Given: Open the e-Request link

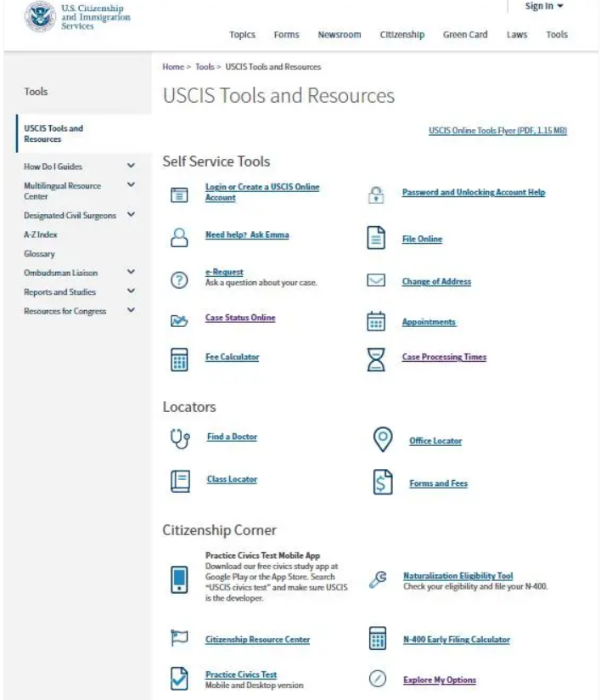Looking at the screenshot, I should tap(224, 272).
